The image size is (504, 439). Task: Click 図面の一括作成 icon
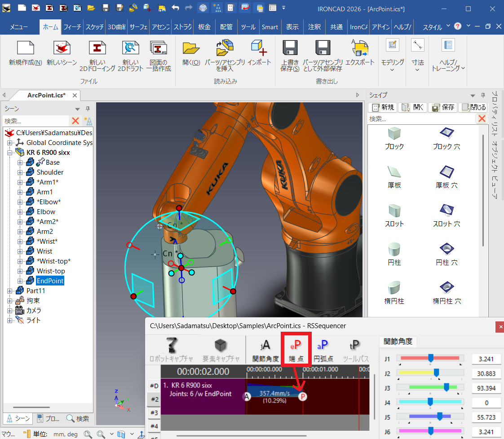pos(159,56)
